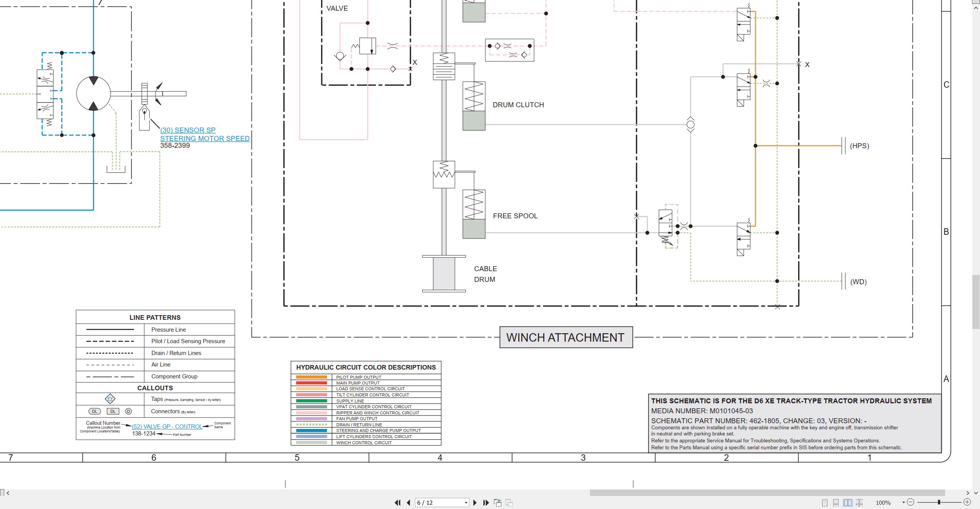Click the zoom out minus button
The width and height of the screenshot is (980, 509).
911,502
